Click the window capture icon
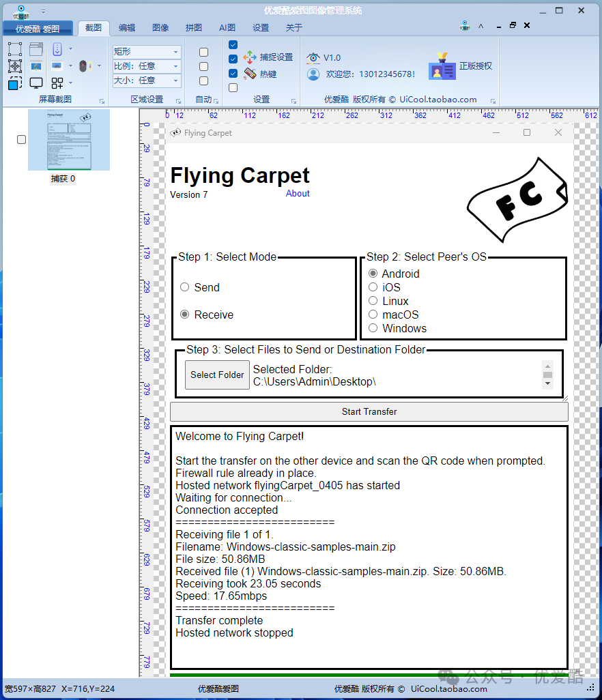The height and width of the screenshot is (700, 602). (x=36, y=49)
